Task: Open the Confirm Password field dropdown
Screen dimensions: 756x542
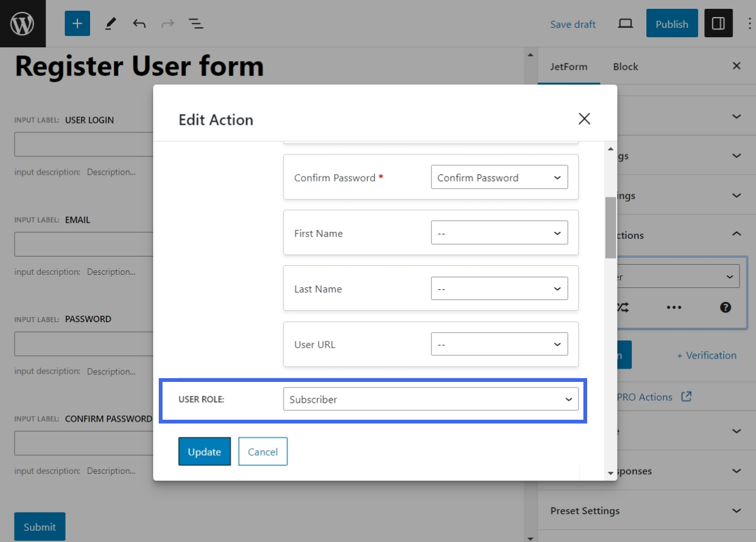Action: pos(499,177)
